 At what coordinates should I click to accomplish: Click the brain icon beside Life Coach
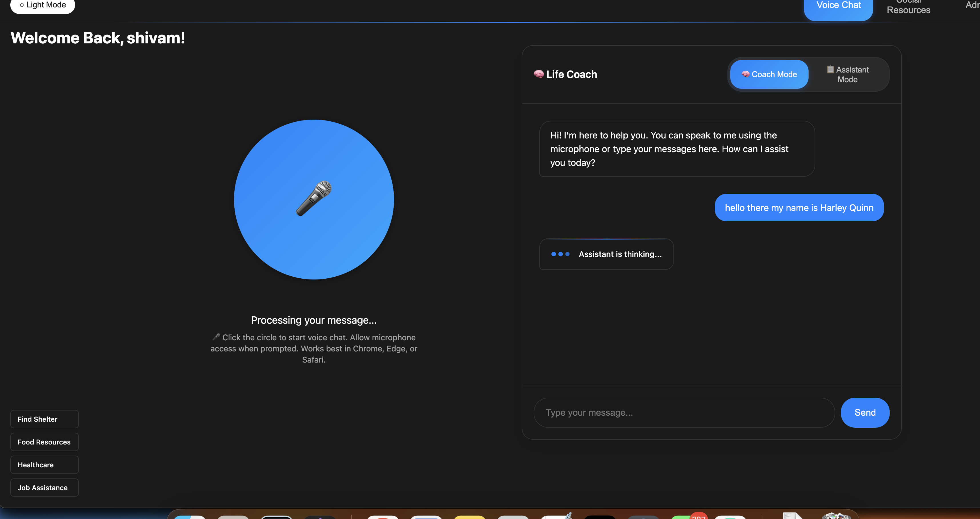[538, 74]
